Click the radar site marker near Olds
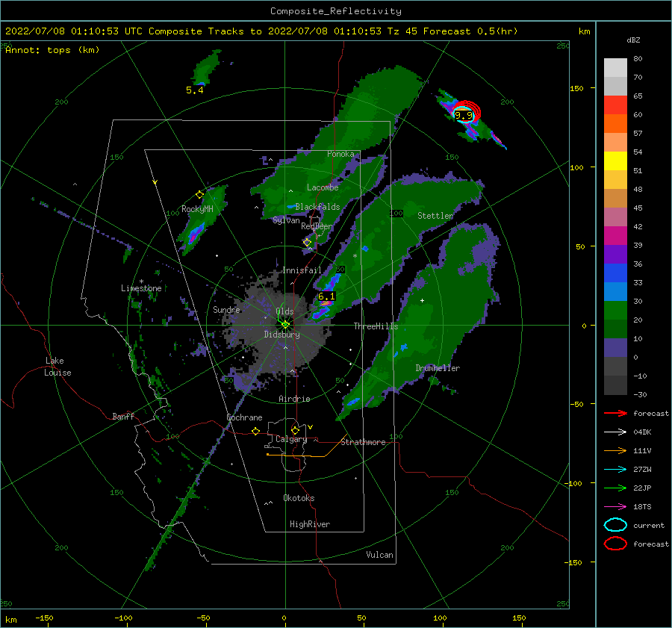This screenshot has height=628, width=672. 285,326
